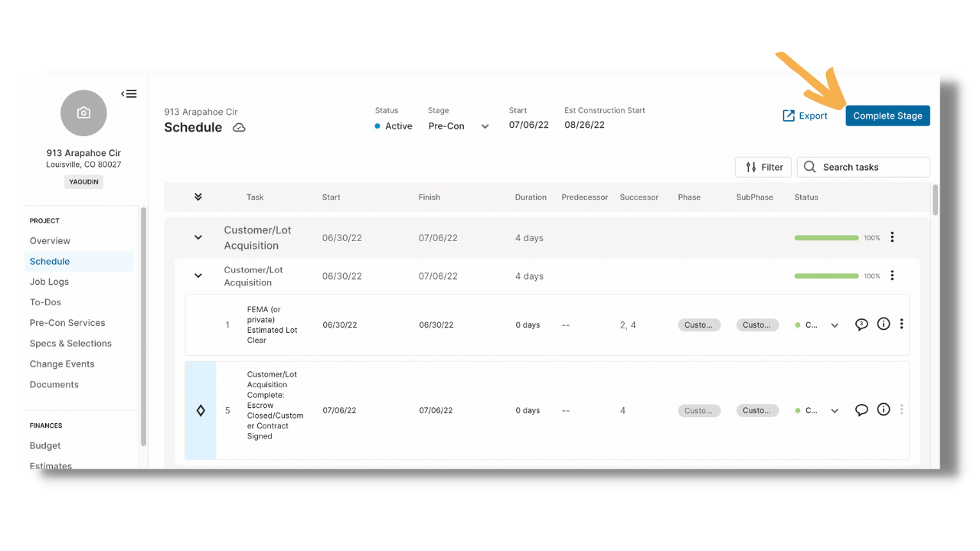Collapse the nested Customer/Lot Acquisition subgroup
The height and width of the screenshot is (551, 980).
click(198, 275)
